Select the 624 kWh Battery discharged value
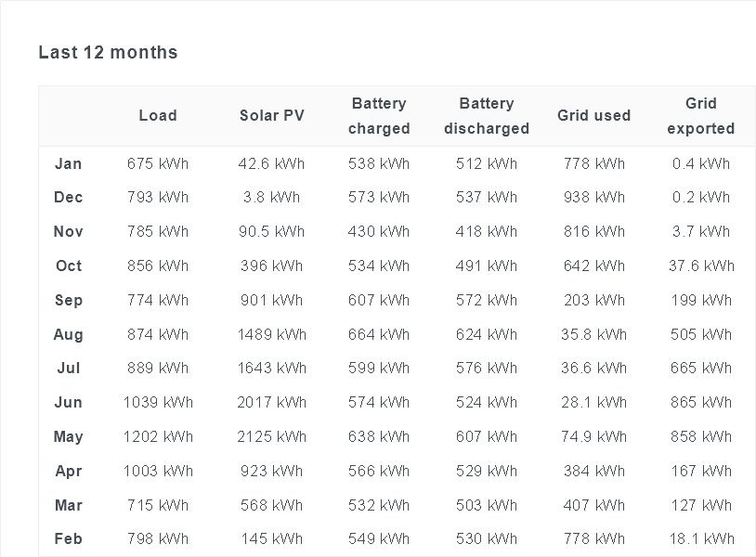Screen dimensions: 756x557 point(487,334)
